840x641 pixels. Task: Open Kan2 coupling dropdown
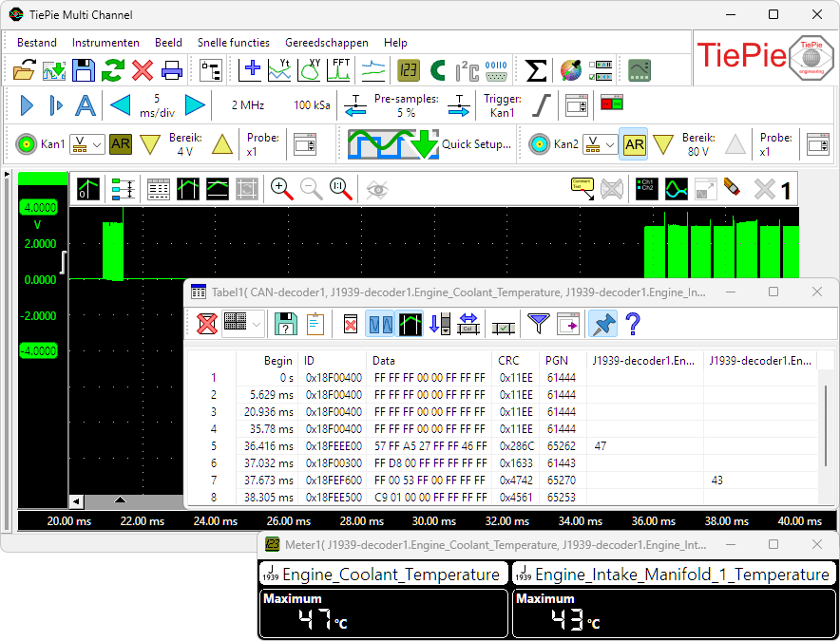coord(601,144)
